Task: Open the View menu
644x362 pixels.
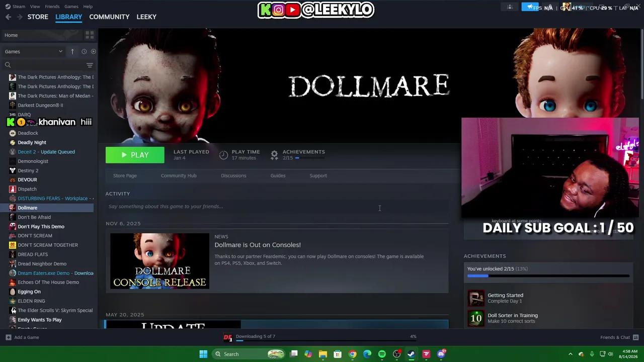Action: pyautogui.click(x=35, y=7)
